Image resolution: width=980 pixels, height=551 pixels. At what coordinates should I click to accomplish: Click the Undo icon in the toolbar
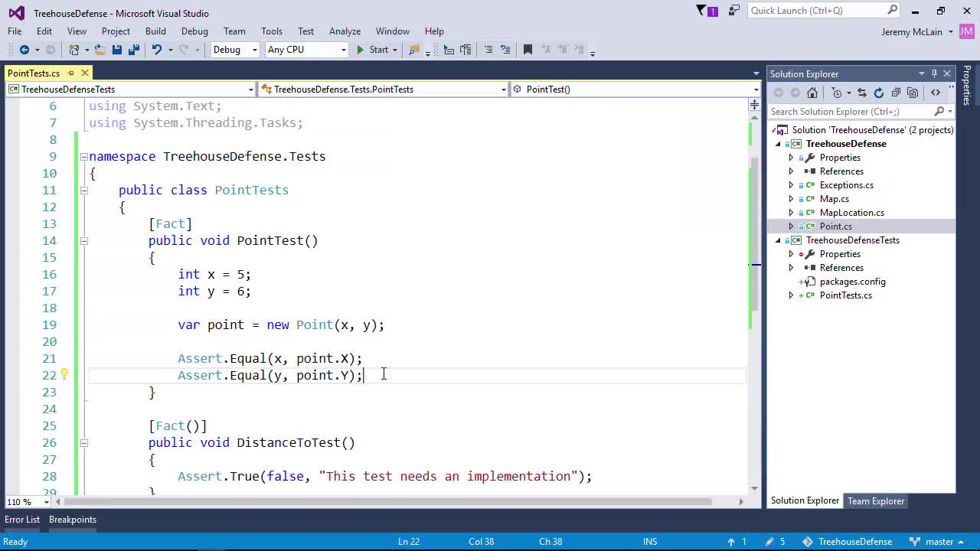[157, 49]
